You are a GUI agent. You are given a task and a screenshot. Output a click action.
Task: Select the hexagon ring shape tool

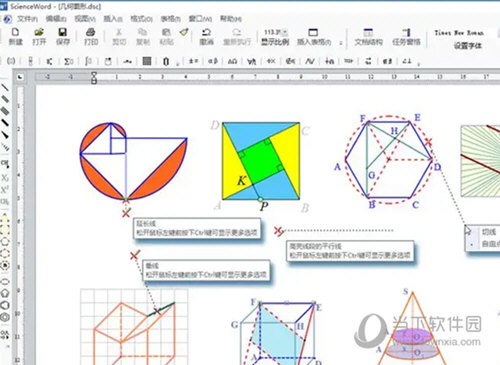(x=5, y=317)
